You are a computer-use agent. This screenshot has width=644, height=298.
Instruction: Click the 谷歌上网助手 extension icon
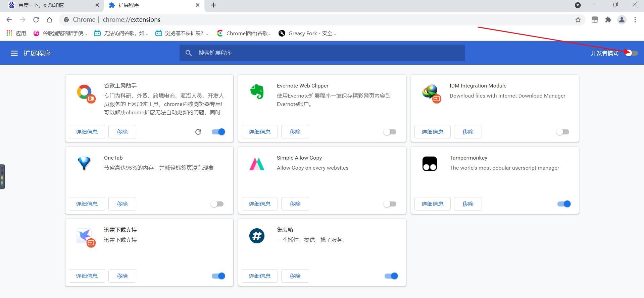(86, 94)
